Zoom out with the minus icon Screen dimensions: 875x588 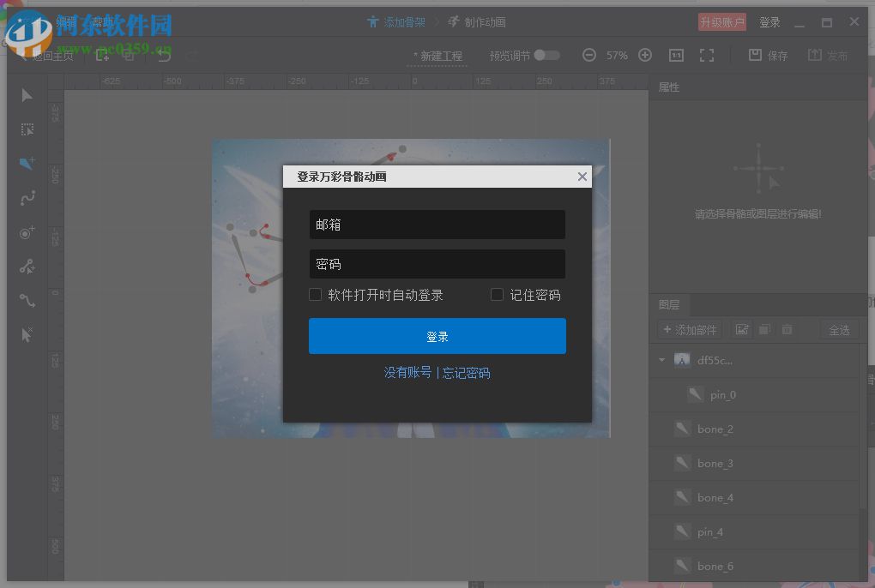[x=588, y=55]
